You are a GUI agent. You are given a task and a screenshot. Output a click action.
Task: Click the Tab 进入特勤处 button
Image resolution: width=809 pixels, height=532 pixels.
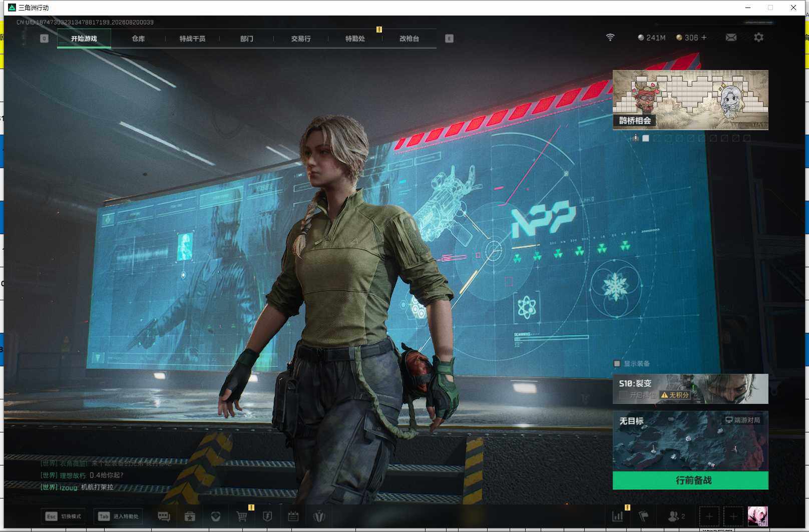pos(118,516)
